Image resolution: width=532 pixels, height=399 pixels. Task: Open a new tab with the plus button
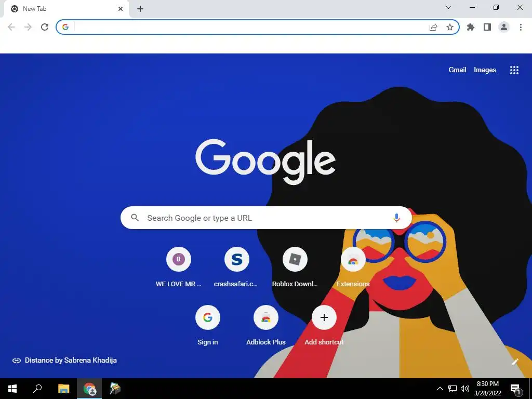pos(140,9)
